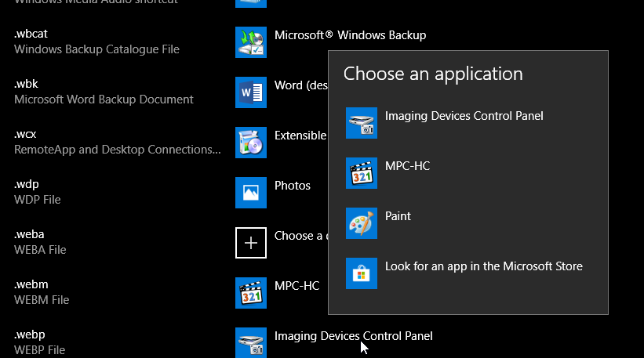Pick the Paint icon in popup
The width and height of the screenshot is (644, 358).
(x=362, y=223)
